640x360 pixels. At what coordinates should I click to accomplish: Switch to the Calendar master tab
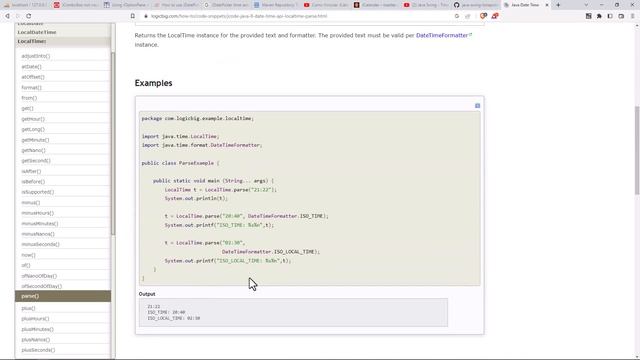[x=376, y=5]
